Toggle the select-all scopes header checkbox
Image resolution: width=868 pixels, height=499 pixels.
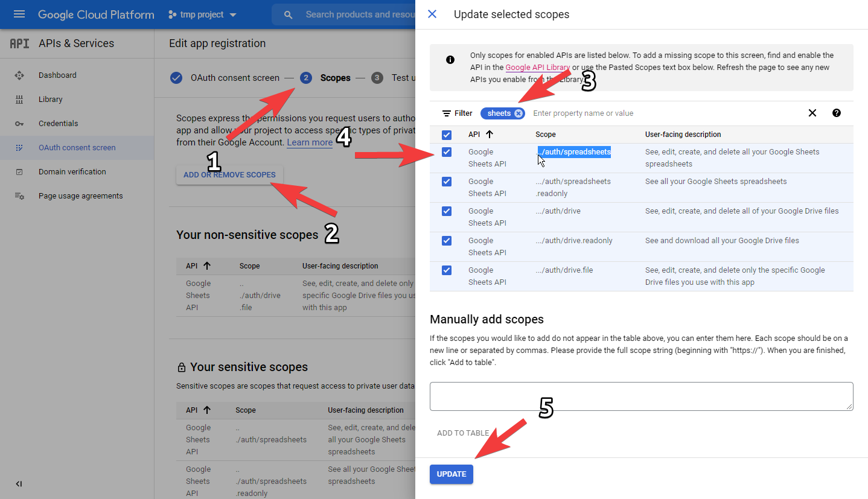(447, 135)
